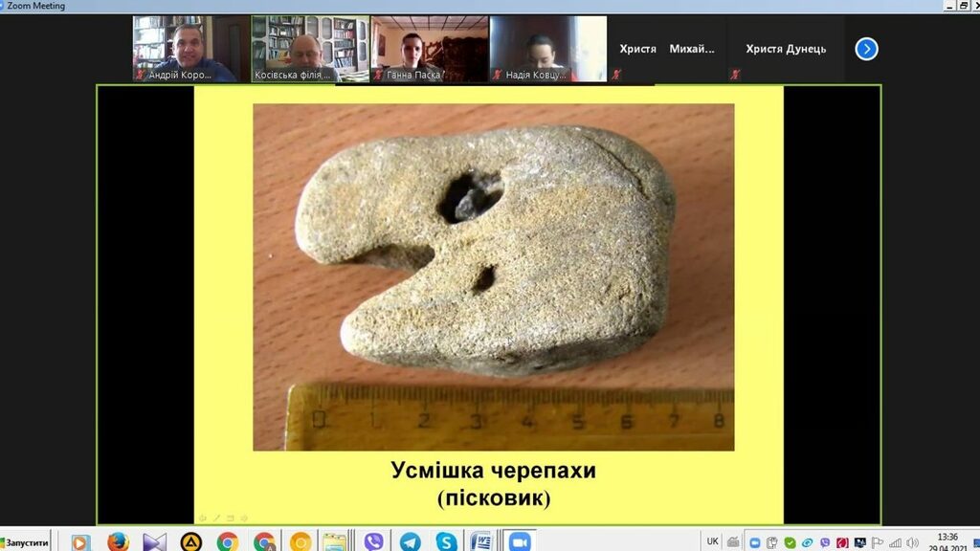This screenshot has height=551, width=980.
Task: Show next participants with blue arrow
Action: coord(866,49)
